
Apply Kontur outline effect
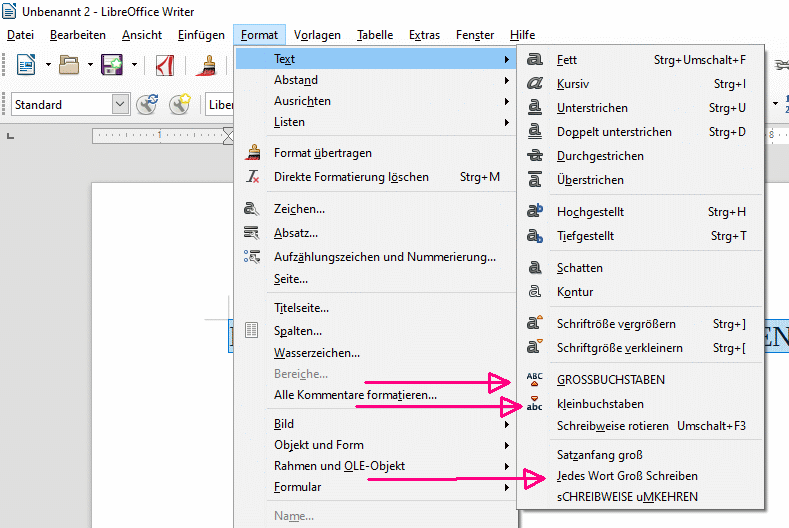coord(641,292)
